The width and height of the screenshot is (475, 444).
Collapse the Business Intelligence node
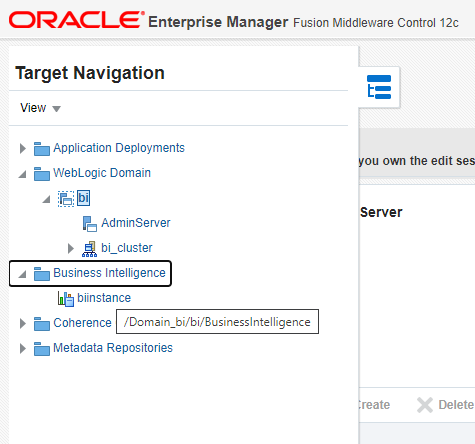[x=22, y=274]
